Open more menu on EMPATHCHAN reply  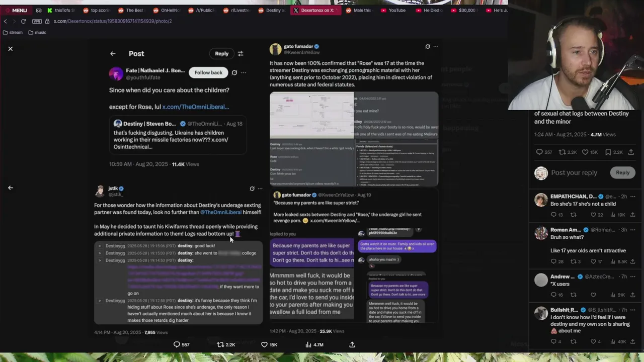[x=632, y=197]
